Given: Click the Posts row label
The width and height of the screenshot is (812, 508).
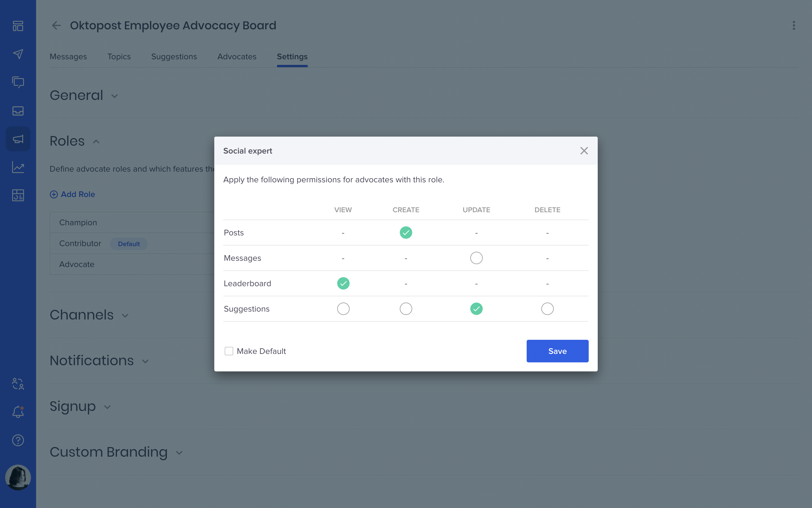Looking at the screenshot, I should click(233, 233).
